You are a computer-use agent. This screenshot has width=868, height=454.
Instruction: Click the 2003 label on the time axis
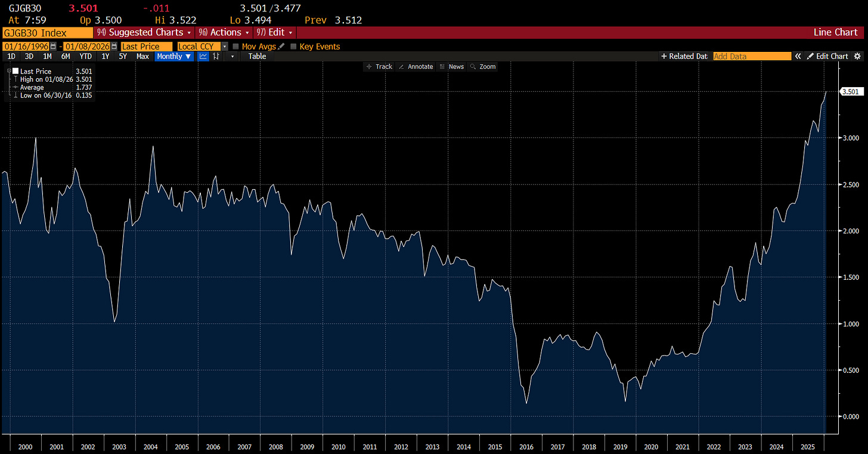coord(119,447)
